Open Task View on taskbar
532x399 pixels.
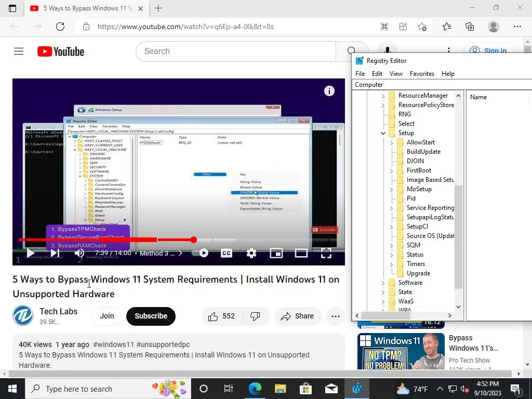pyautogui.click(x=229, y=389)
